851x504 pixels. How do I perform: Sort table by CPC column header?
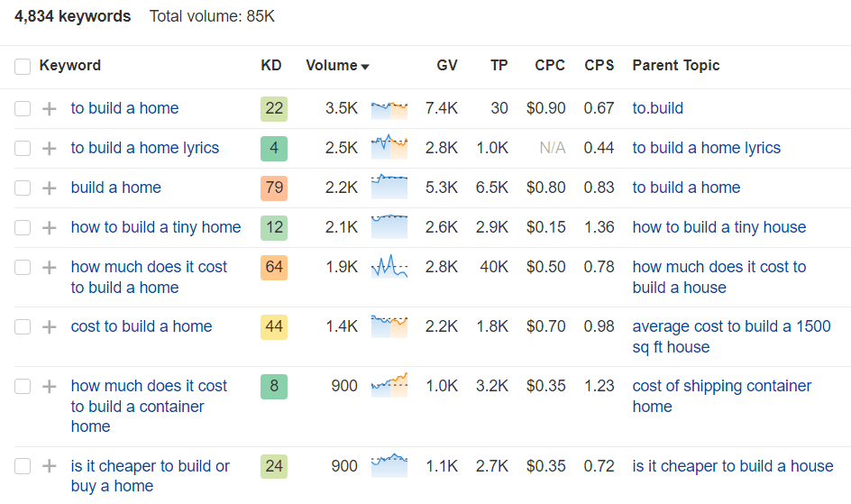click(550, 65)
